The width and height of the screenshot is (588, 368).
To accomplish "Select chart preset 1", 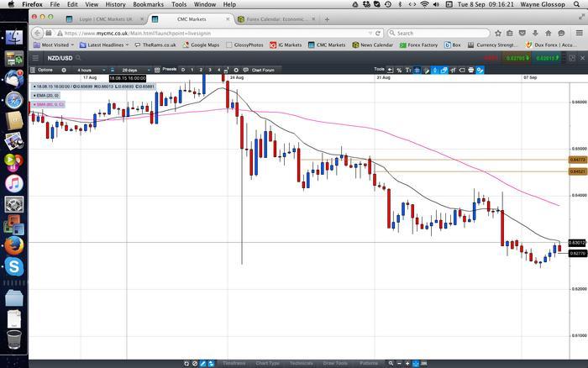I will click(192, 70).
